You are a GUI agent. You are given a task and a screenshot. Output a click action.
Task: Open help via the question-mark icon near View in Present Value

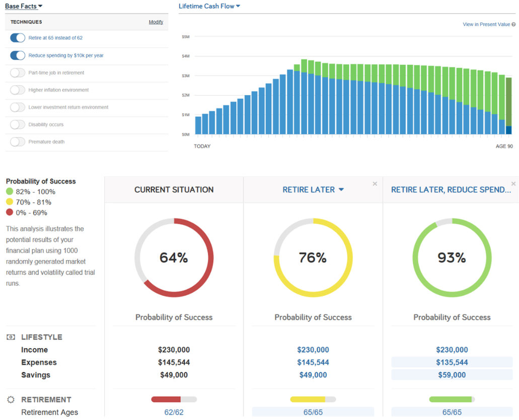514,24
